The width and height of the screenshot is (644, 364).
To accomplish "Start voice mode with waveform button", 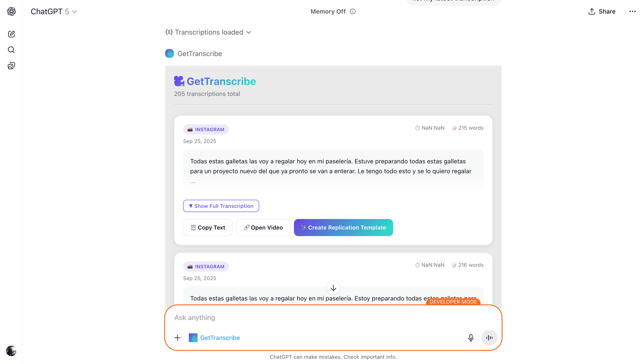I will point(489,337).
